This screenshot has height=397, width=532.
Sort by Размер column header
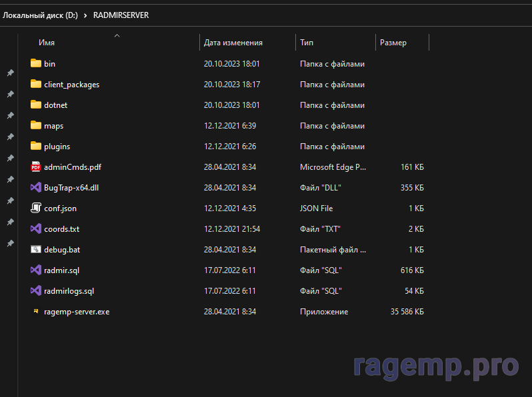393,43
